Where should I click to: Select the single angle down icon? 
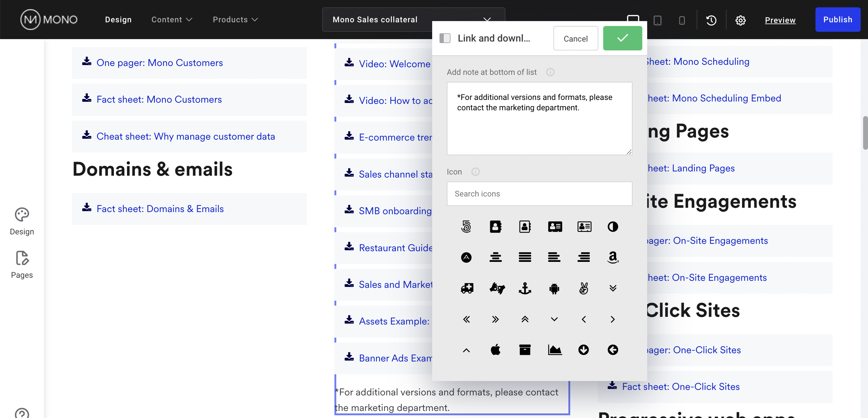554,319
